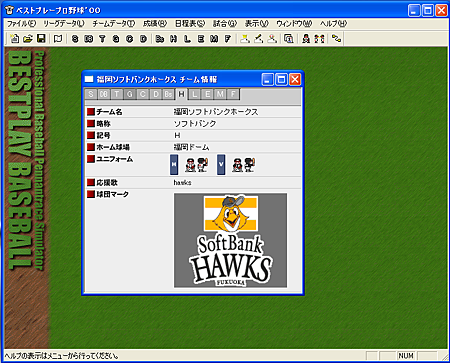Screen dimensions: 450x363
Task: Switch to the C team tab
Action: [143, 94]
